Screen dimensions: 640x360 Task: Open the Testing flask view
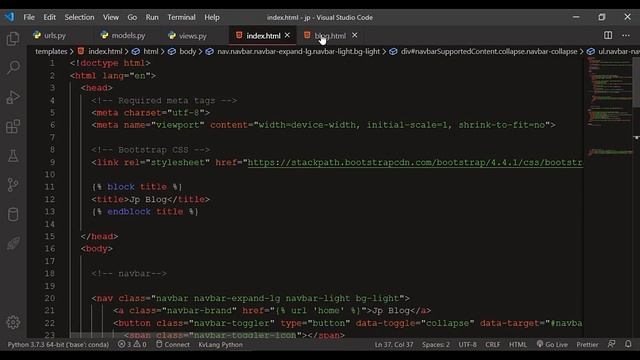(13, 156)
